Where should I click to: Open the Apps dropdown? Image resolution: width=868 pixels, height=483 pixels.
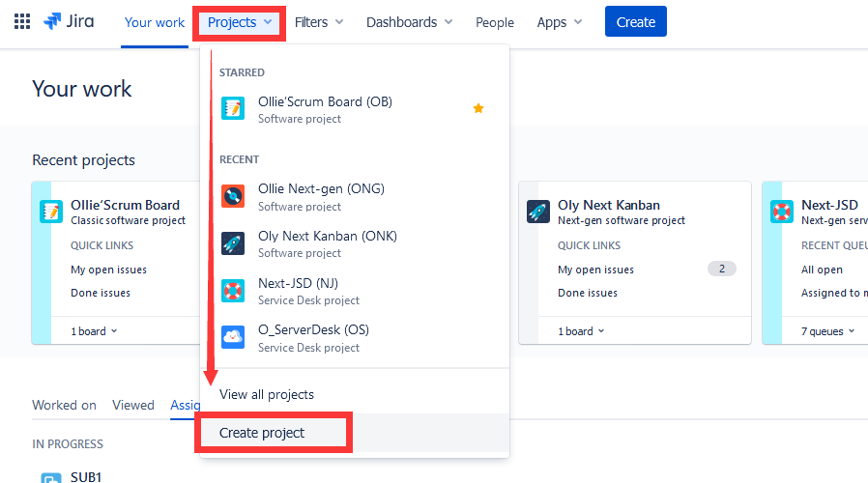pos(559,22)
